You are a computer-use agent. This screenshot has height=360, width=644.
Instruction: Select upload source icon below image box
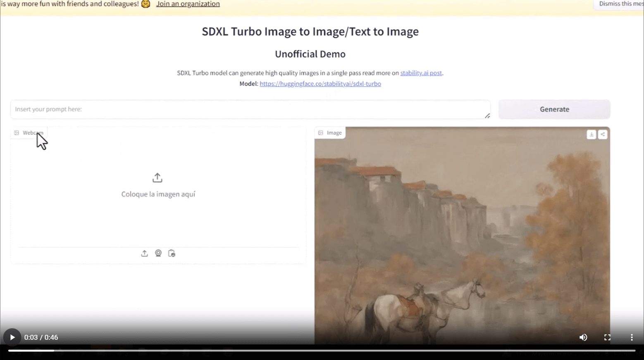144,253
